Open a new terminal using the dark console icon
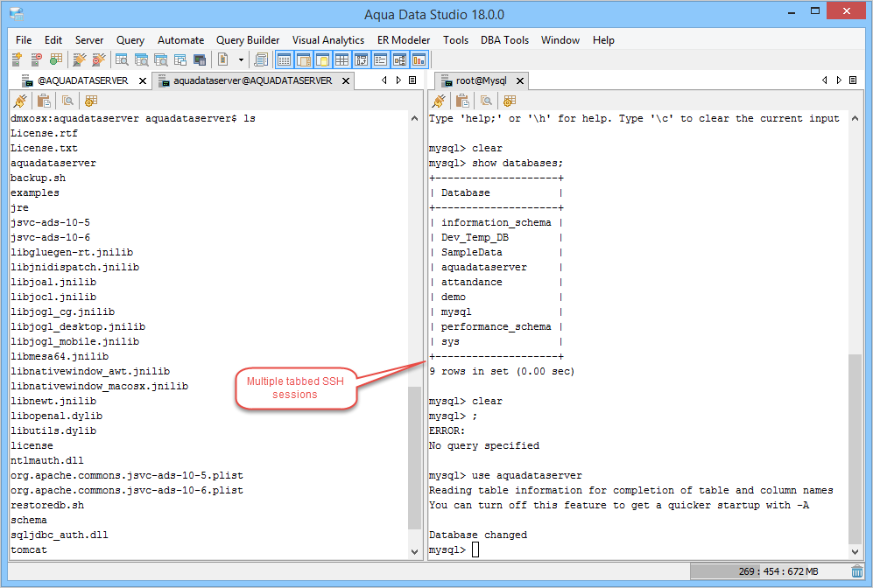The height and width of the screenshot is (588, 873). [x=200, y=59]
